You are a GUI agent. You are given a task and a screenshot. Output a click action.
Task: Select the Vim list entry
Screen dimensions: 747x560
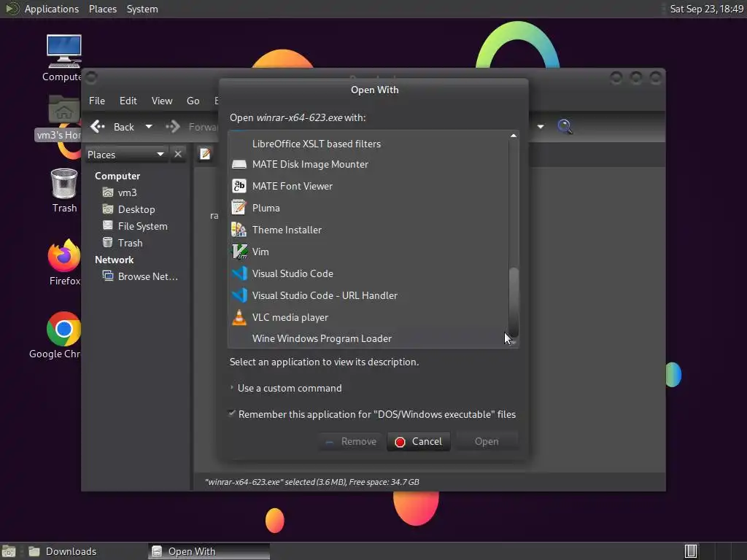pyautogui.click(x=368, y=252)
